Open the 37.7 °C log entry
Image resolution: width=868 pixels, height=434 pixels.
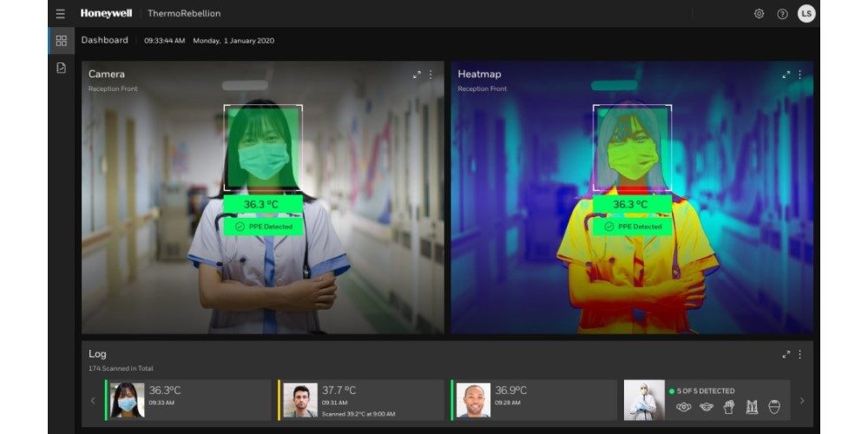point(361,400)
